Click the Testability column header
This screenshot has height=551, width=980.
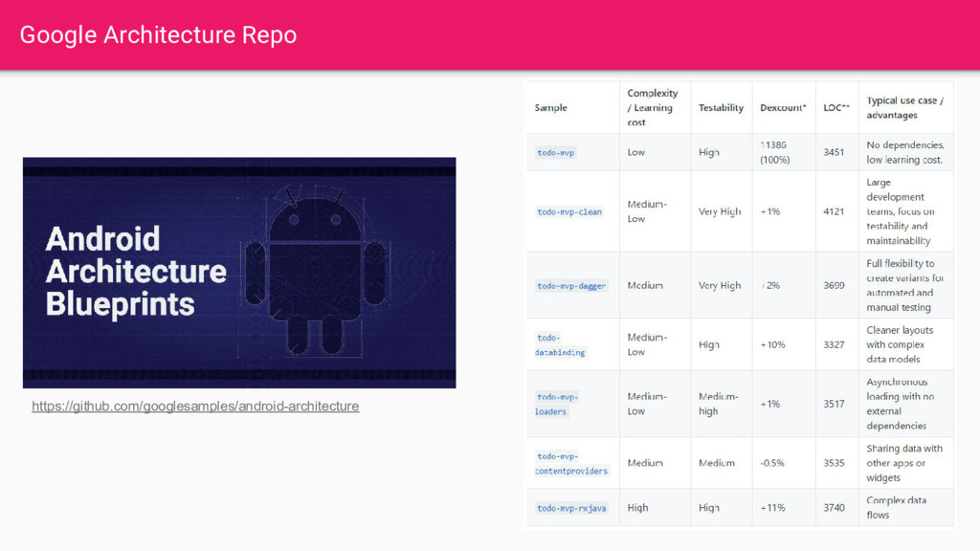point(721,107)
